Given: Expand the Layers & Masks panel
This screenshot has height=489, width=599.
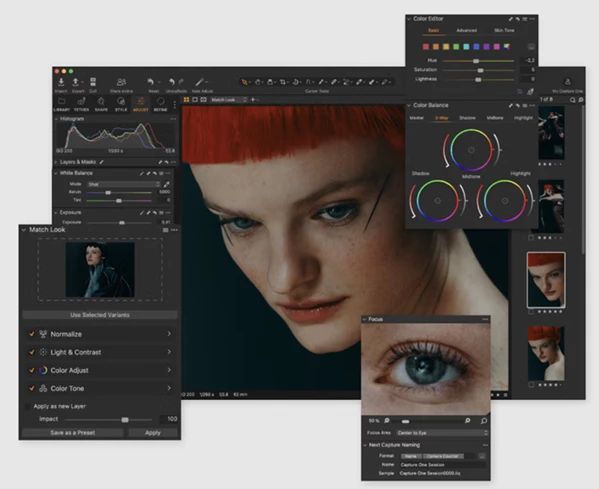Looking at the screenshot, I should (57, 162).
